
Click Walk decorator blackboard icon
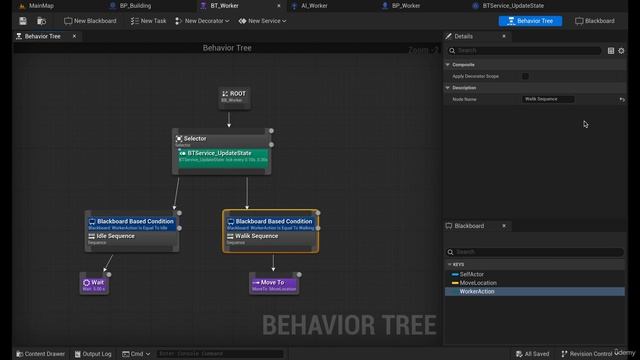231,221
